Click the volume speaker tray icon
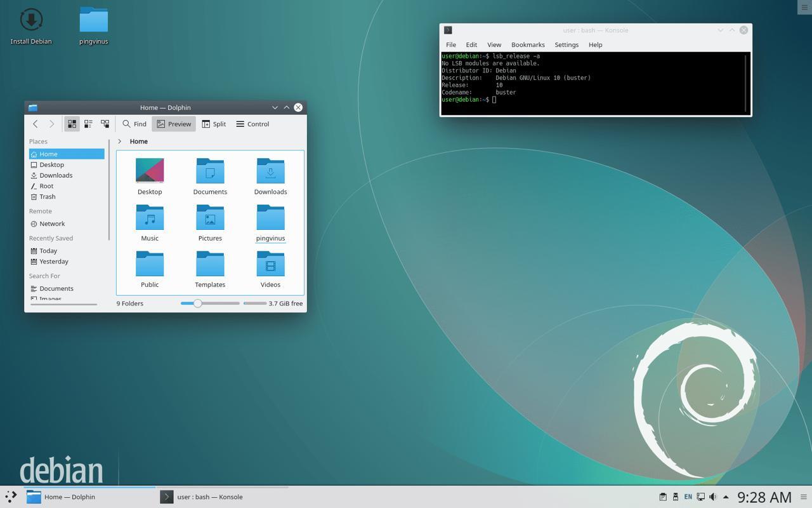812x508 pixels. coord(713,497)
